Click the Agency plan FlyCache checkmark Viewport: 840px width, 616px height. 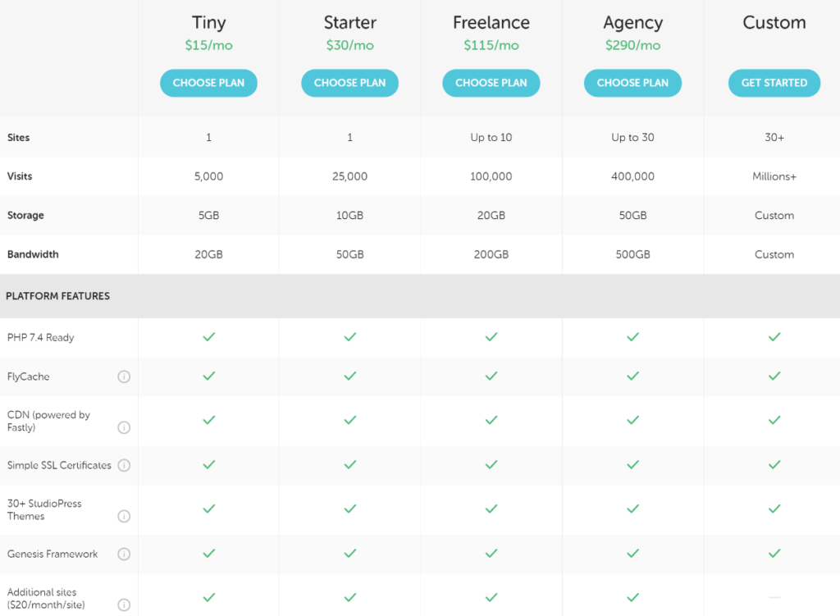click(x=632, y=376)
